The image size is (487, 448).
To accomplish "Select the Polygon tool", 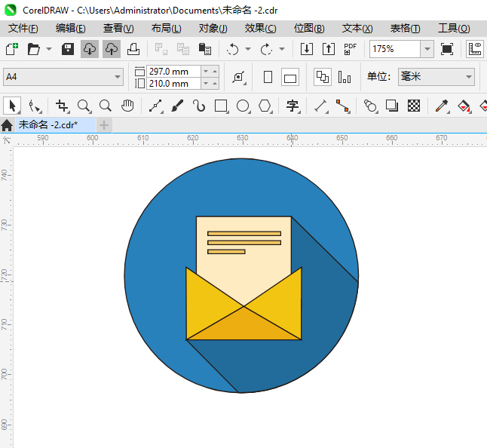I will click(265, 106).
